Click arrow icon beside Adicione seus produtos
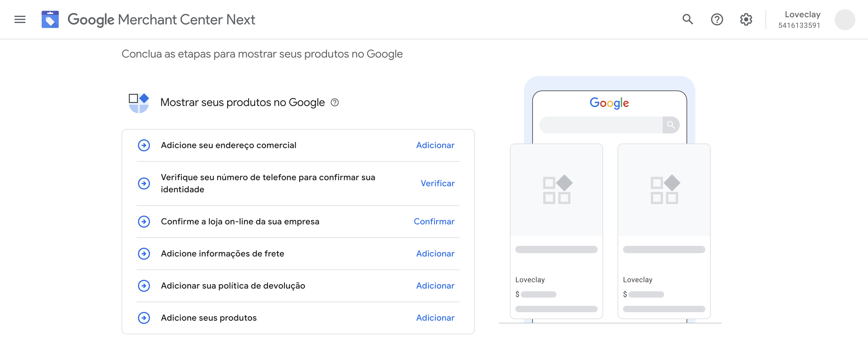The image size is (868, 347). point(144,318)
